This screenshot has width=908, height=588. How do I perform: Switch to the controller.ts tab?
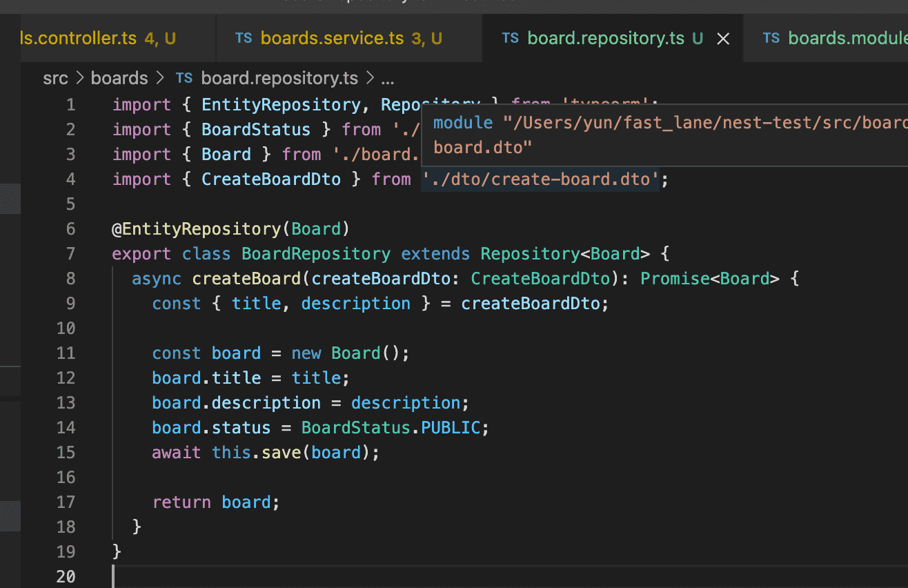pos(77,38)
